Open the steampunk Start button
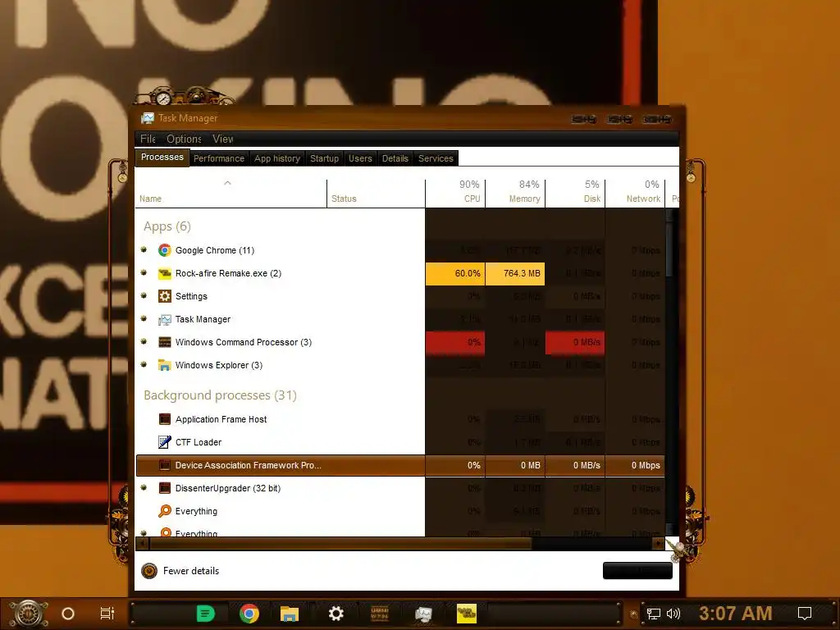The width and height of the screenshot is (840, 630). (29, 614)
